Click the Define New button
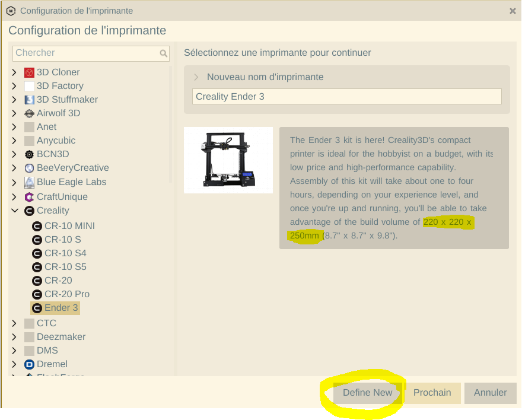522x420 pixels. 368,393
